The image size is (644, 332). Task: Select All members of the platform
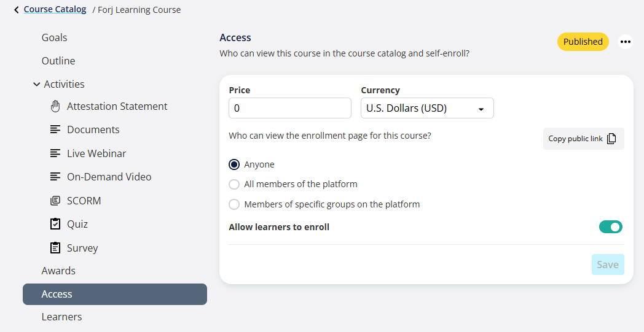(234, 184)
